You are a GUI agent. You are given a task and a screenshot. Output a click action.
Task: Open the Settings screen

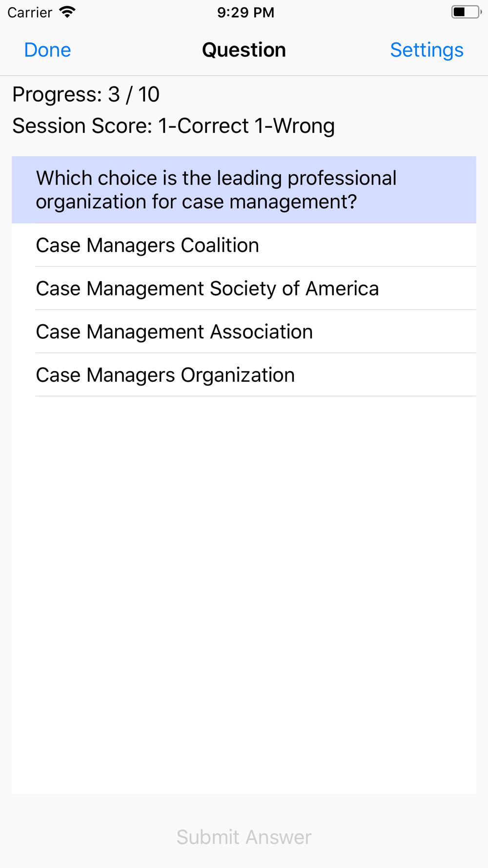point(427,50)
